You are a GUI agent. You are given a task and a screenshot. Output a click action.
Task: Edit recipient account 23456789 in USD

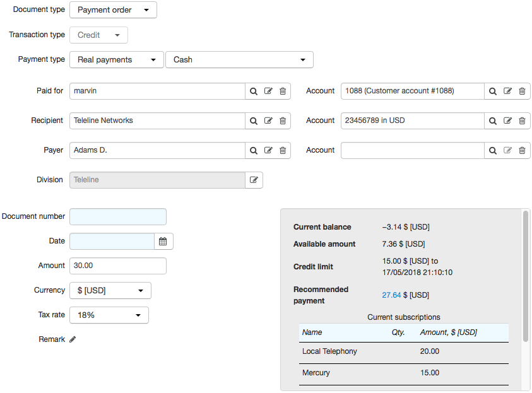[x=507, y=120]
